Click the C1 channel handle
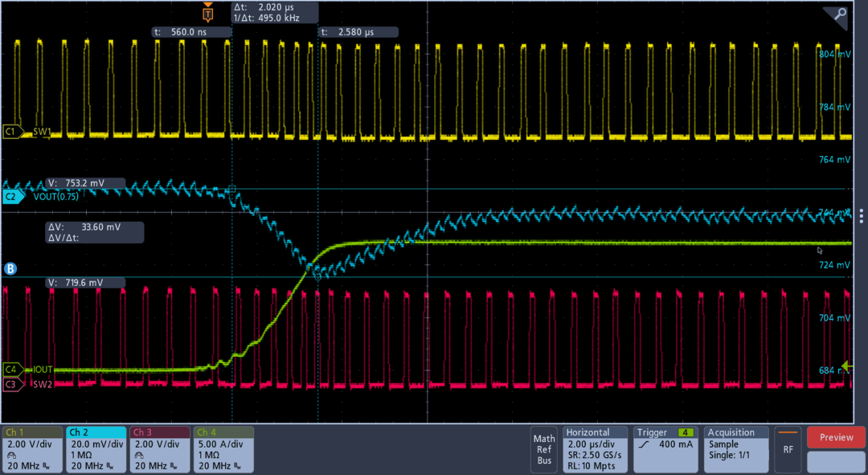The image size is (868, 475). tap(13, 132)
